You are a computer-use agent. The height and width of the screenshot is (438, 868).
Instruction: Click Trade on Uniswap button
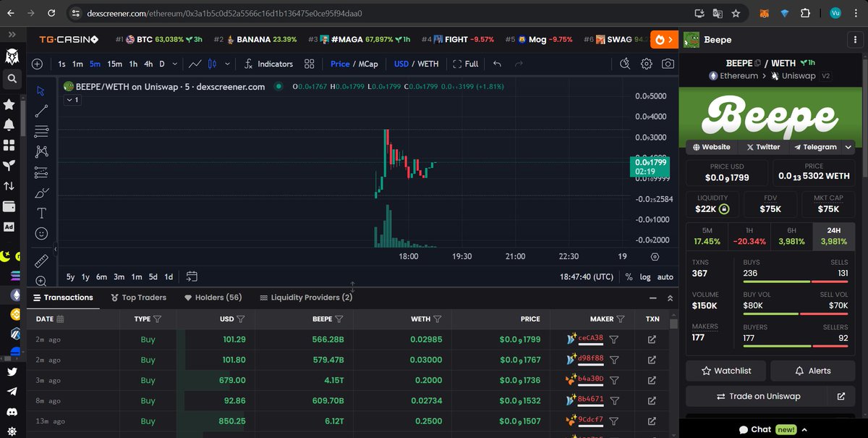[757, 397]
